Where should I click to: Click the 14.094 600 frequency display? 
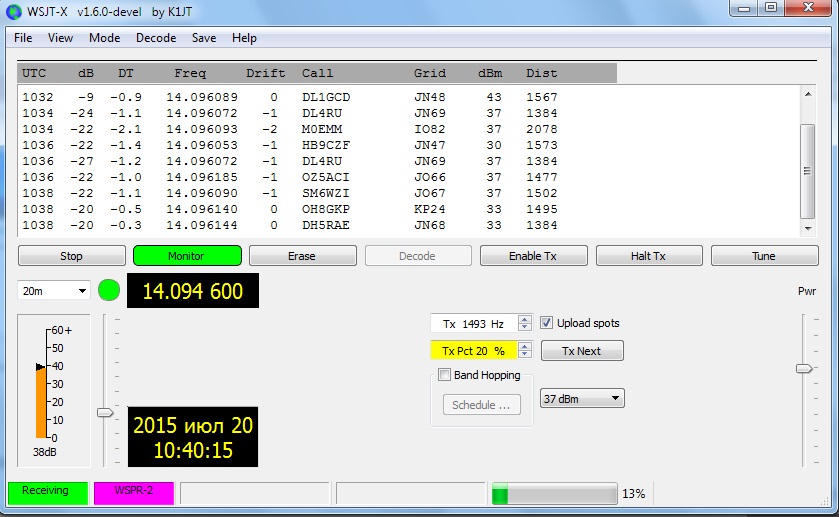pos(193,290)
